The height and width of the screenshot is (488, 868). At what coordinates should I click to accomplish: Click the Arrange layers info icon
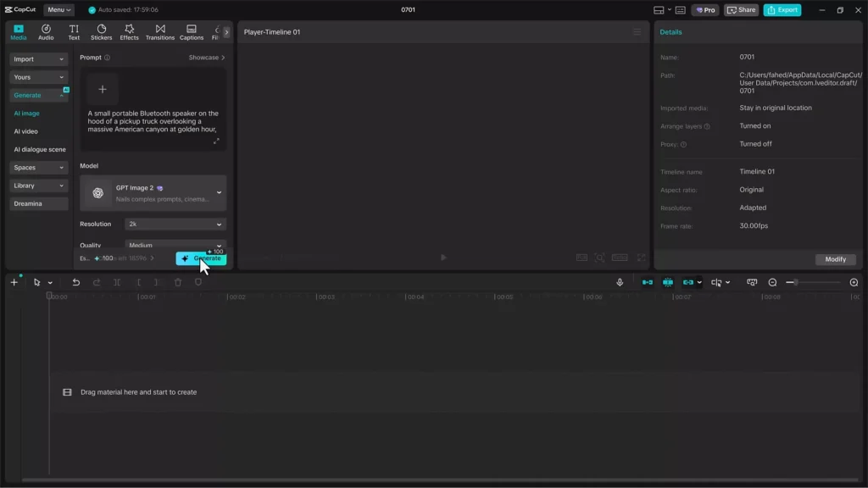coord(707,127)
